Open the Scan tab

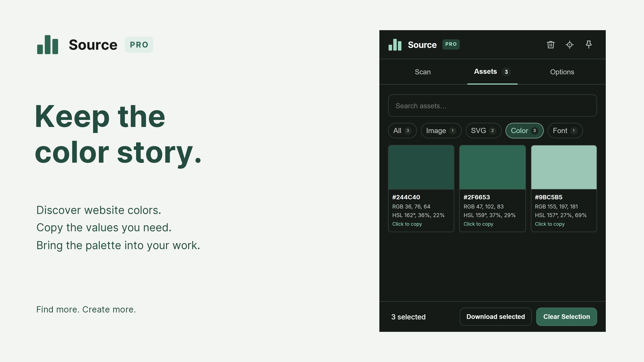point(423,72)
